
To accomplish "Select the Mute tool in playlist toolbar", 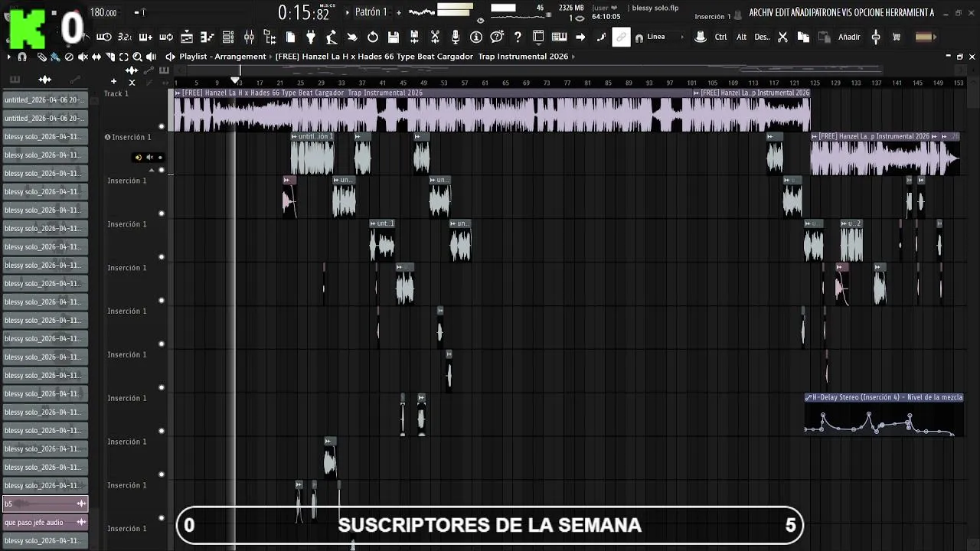I will 83,57.
